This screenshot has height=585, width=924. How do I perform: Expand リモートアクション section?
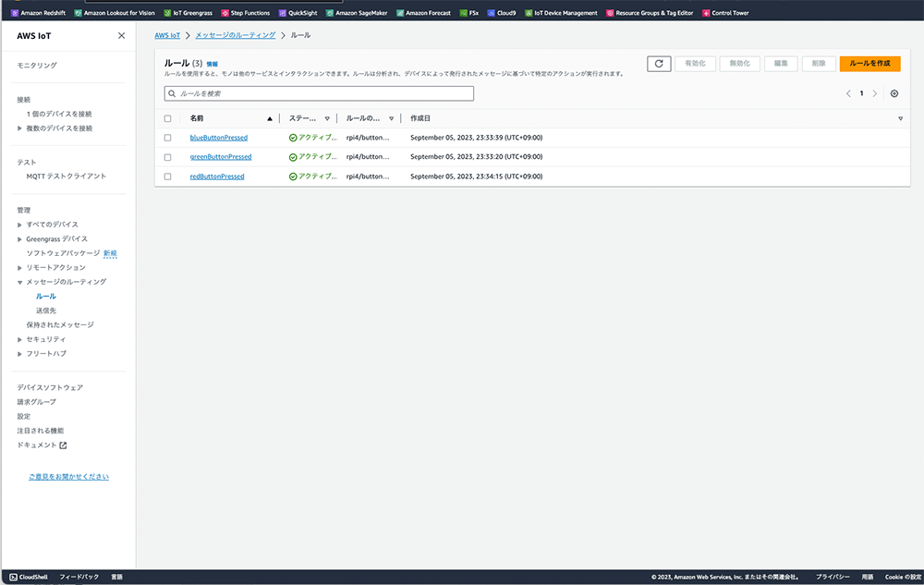click(19, 268)
